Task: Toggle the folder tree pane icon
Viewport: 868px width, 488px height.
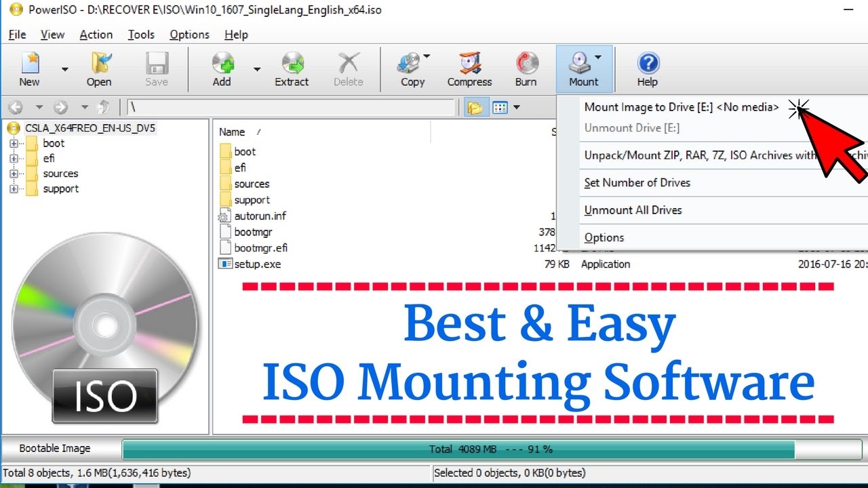Action: coord(475,107)
